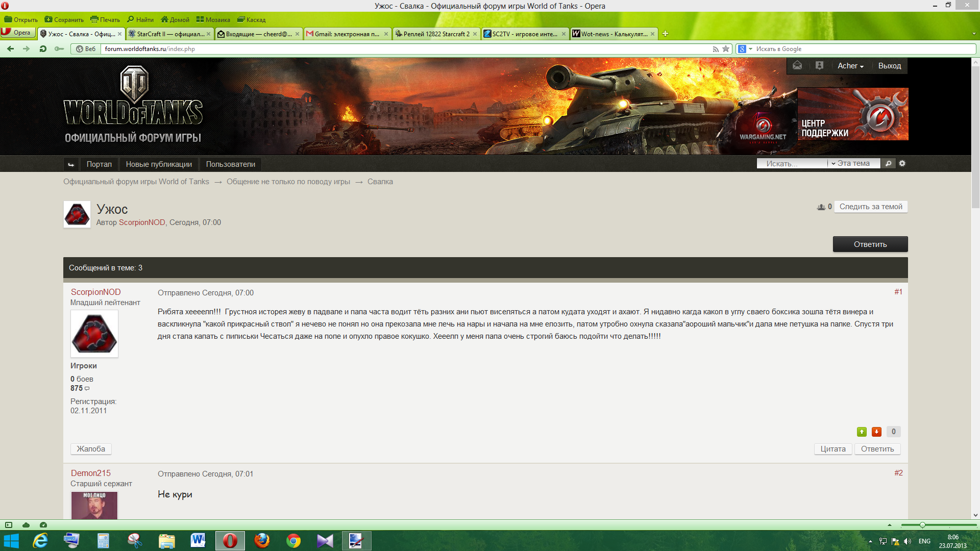
Task: Open the Центр поддержки banner
Action: pos(853,114)
